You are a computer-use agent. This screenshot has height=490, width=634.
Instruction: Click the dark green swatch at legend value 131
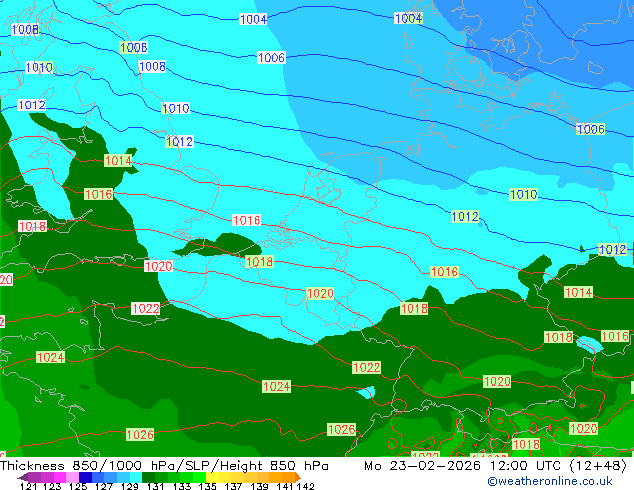point(148,477)
